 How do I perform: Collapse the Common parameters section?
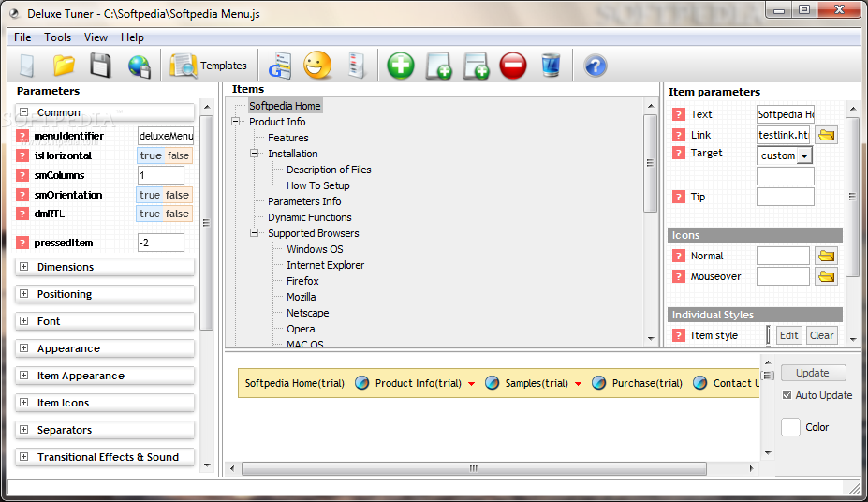[x=23, y=111]
